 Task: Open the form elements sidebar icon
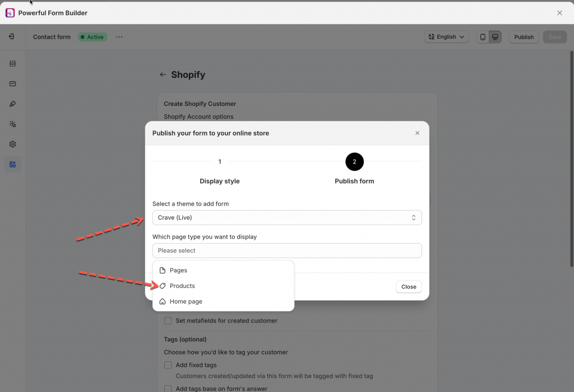point(13,64)
